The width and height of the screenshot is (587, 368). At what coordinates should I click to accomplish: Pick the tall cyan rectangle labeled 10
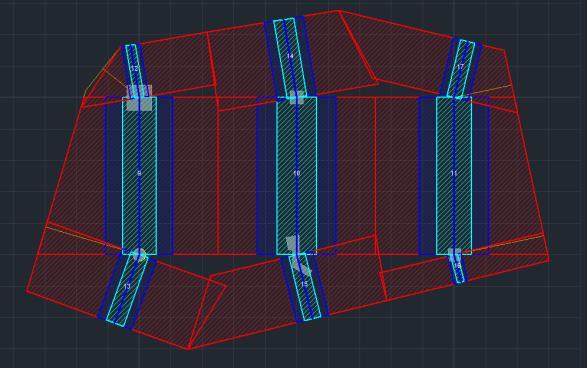click(296, 175)
